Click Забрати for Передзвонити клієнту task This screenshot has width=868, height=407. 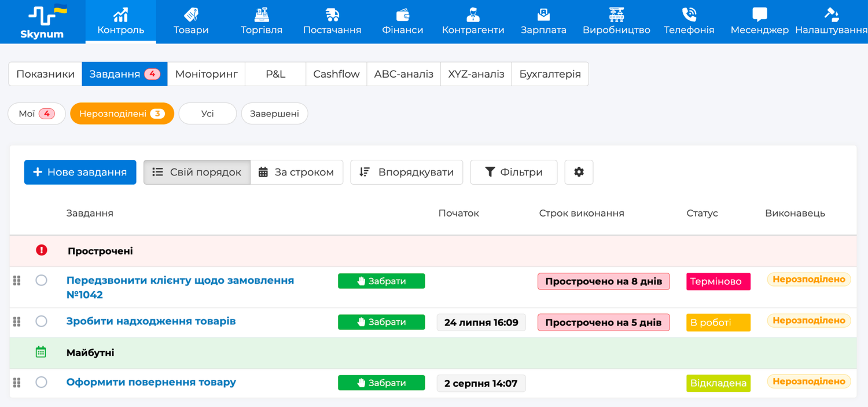(x=381, y=281)
